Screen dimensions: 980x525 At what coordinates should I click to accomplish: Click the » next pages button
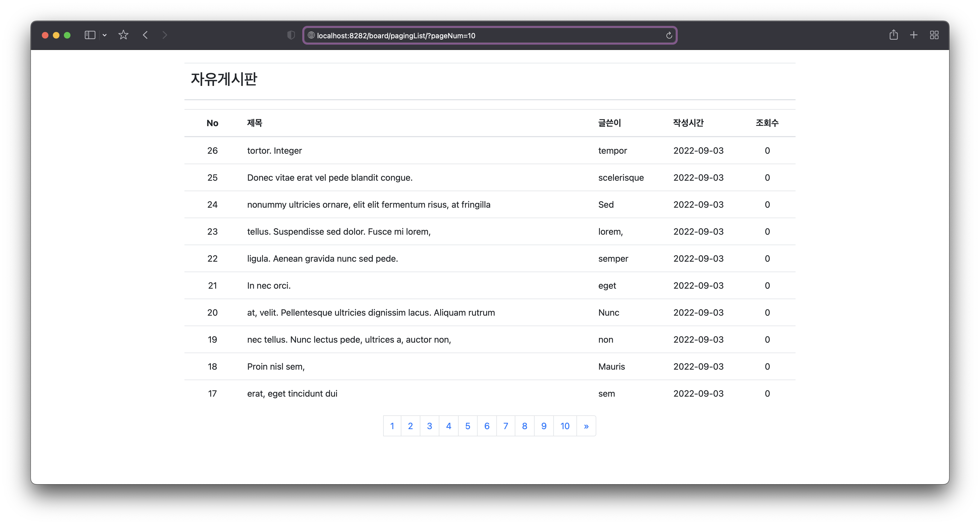click(586, 426)
